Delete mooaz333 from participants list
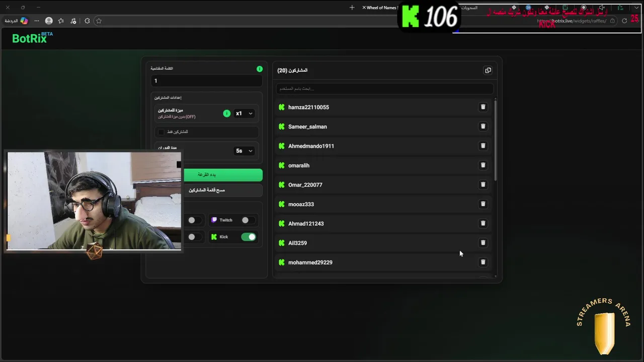The width and height of the screenshot is (644, 362). coord(483,204)
